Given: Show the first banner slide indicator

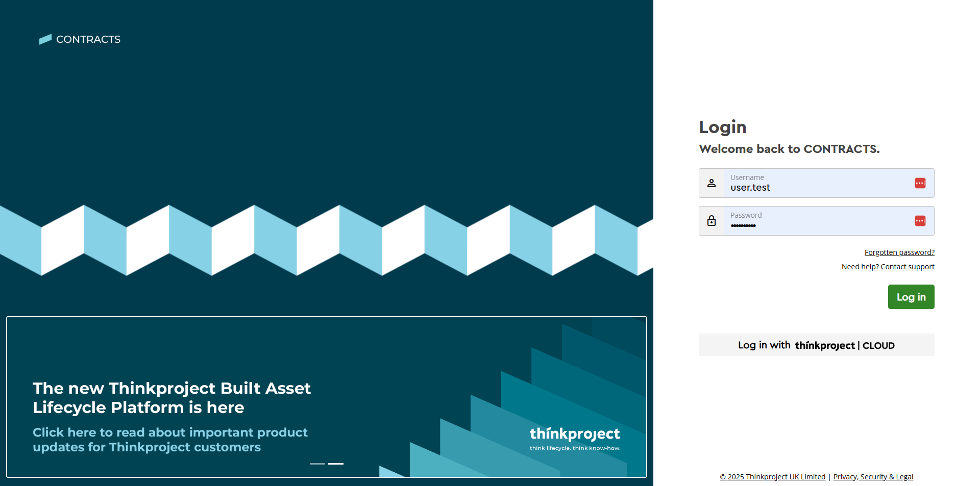Looking at the screenshot, I should click(317, 464).
